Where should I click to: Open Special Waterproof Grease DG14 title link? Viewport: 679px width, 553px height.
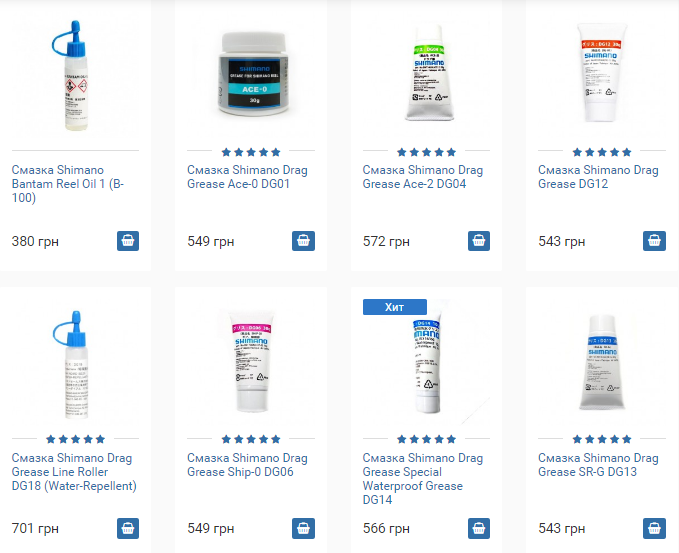(x=423, y=479)
